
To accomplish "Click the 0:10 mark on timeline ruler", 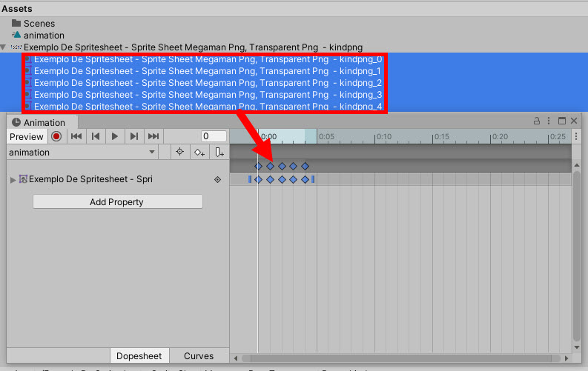I will point(383,137).
